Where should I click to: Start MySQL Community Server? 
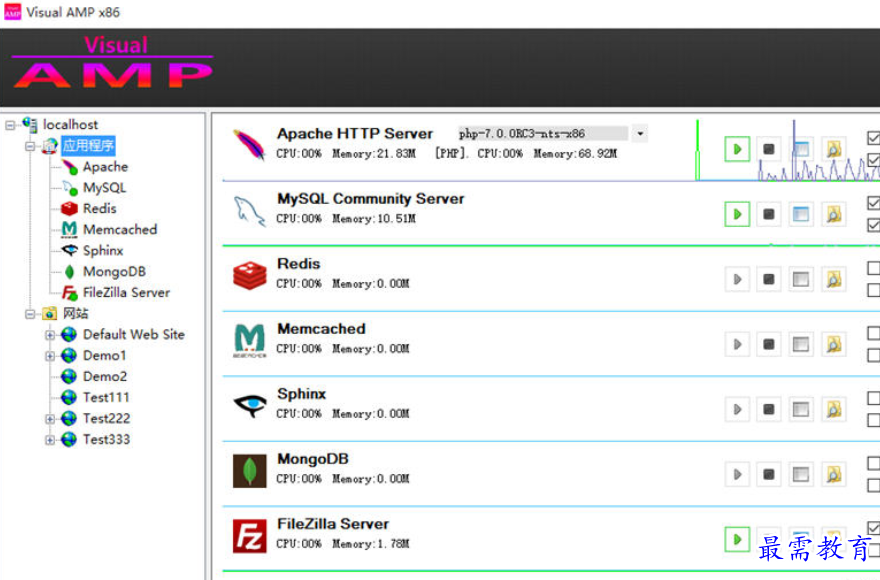click(737, 214)
